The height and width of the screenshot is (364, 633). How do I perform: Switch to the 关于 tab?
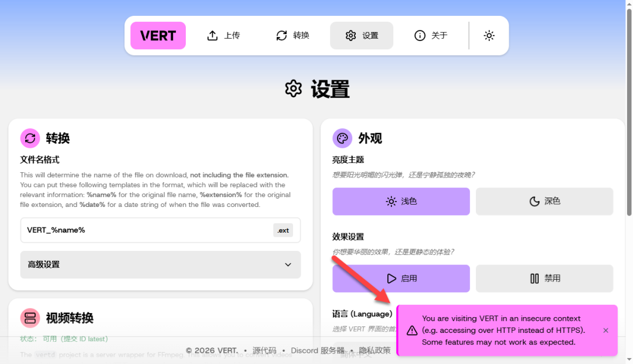430,35
